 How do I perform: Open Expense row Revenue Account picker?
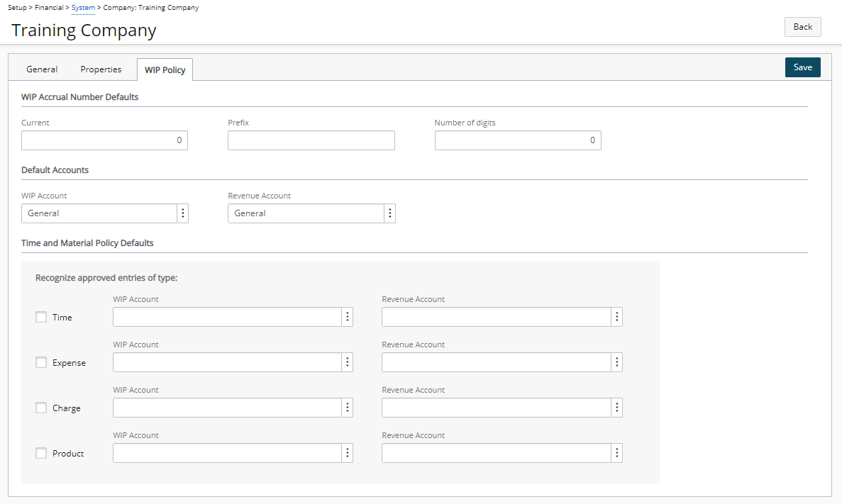coord(617,362)
